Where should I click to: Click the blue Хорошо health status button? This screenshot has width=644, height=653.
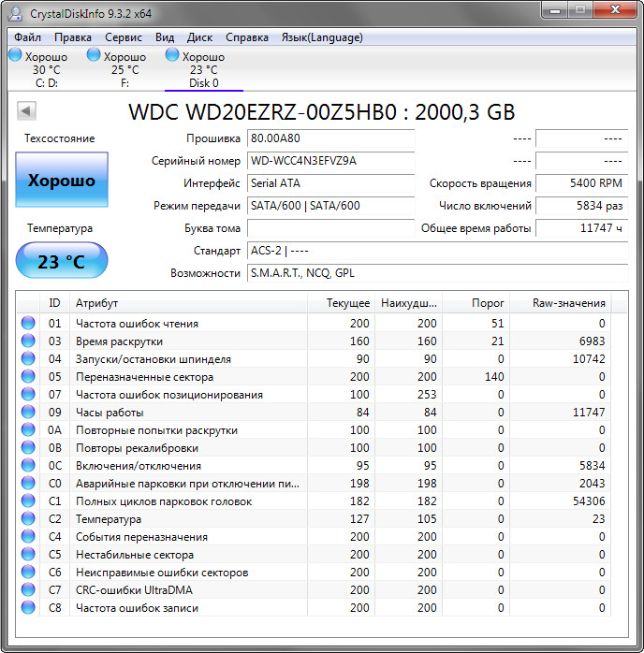(62, 180)
